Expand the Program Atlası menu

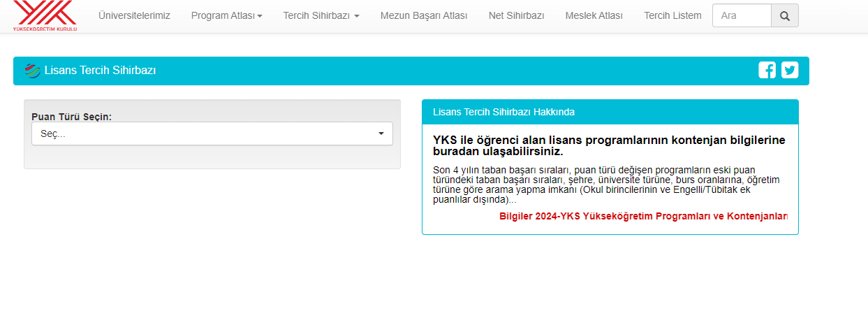(226, 15)
